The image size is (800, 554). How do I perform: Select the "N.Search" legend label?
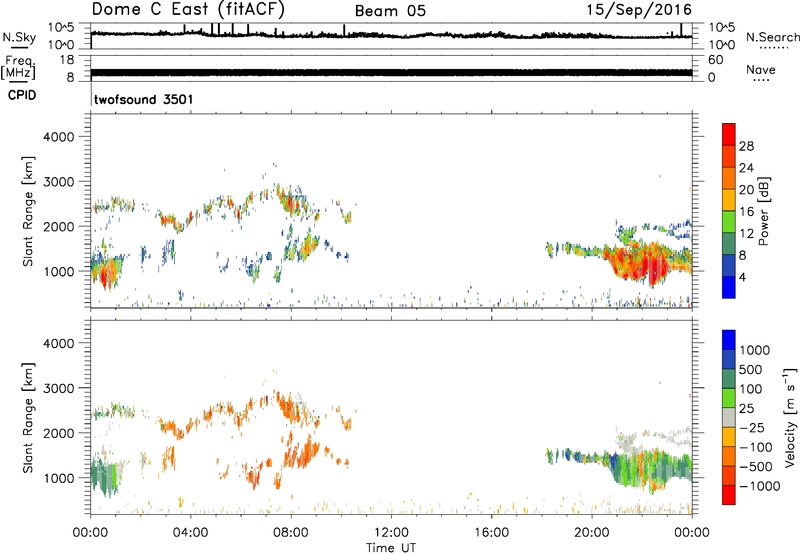(772, 37)
